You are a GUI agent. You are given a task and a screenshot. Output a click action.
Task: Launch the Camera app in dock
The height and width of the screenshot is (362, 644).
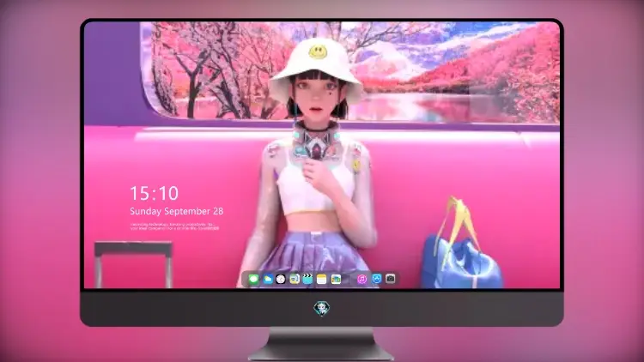point(391,279)
